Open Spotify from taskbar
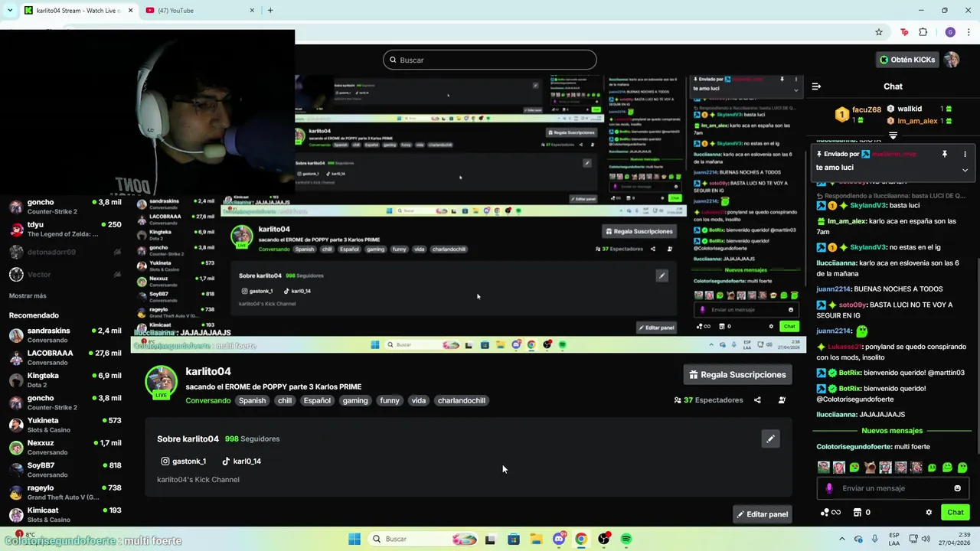This screenshot has height=551, width=980. [626, 539]
